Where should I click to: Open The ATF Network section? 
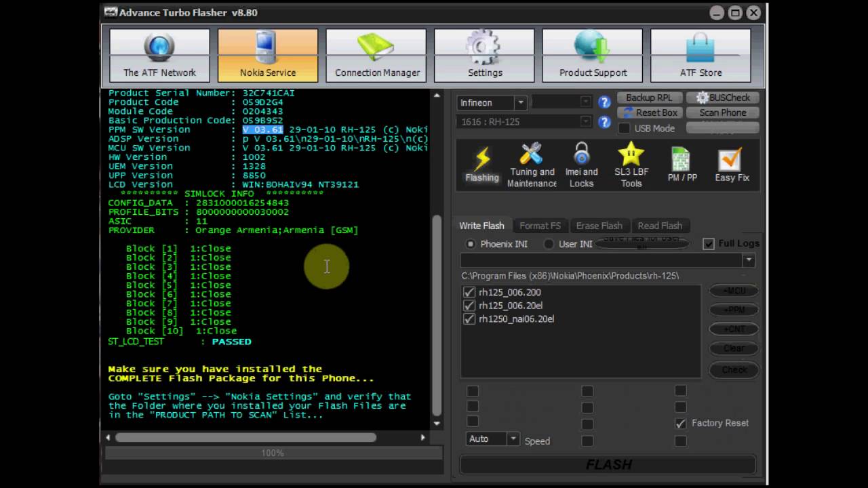[x=159, y=55]
